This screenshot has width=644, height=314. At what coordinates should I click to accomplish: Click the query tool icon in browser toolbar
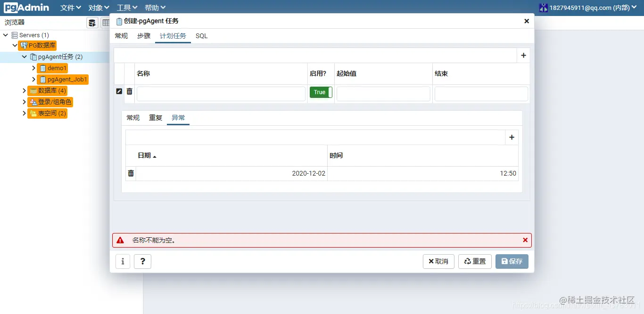(x=92, y=23)
